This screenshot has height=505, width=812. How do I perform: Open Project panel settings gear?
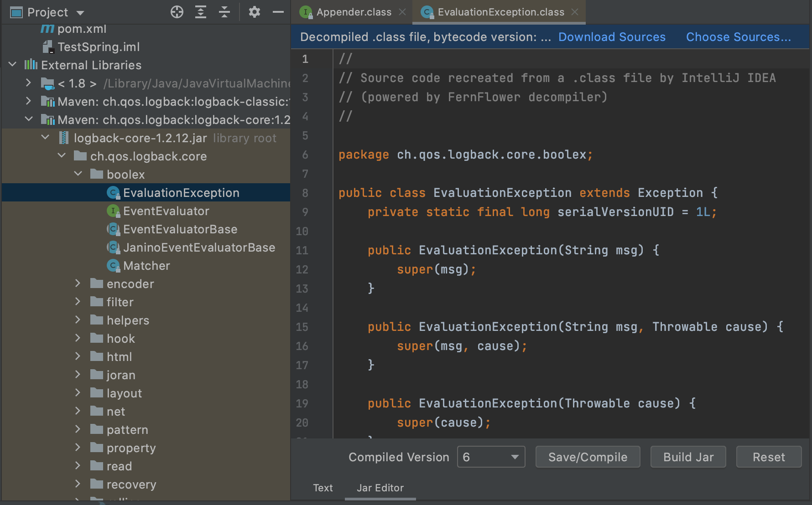pyautogui.click(x=255, y=12)
